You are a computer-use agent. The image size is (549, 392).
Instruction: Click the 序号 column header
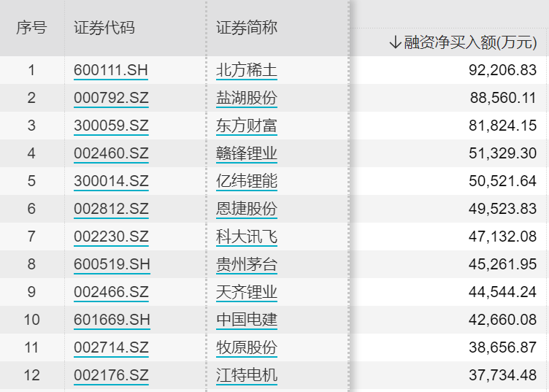(x=31, y=28)
